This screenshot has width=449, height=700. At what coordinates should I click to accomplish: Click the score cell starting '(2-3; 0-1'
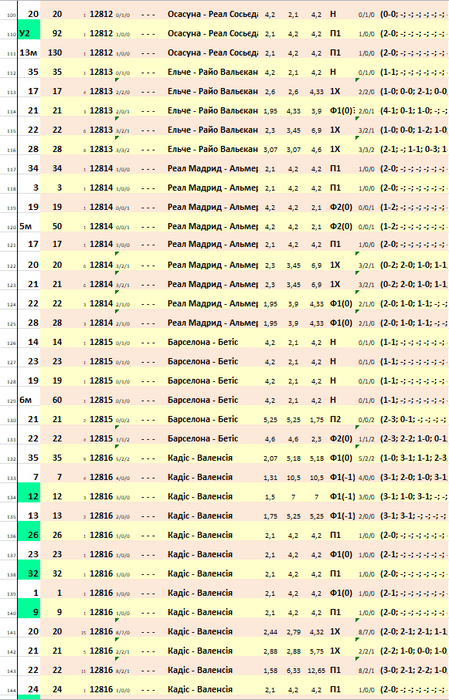[414, 419]
